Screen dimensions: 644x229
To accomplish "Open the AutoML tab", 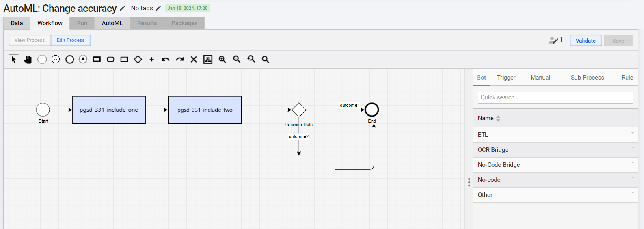I will tap(112, 23).
